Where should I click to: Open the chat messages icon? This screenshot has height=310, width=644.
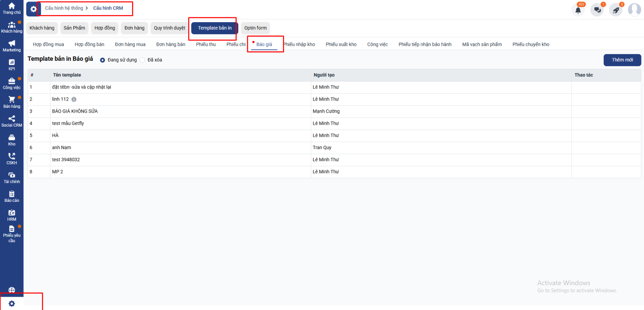pos(597,10)
